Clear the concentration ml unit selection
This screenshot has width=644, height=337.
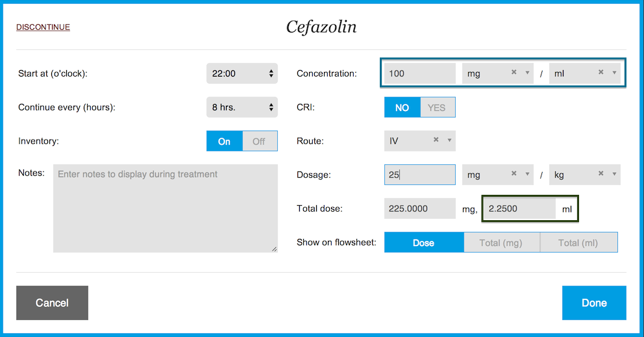click(x=601, y=72)
